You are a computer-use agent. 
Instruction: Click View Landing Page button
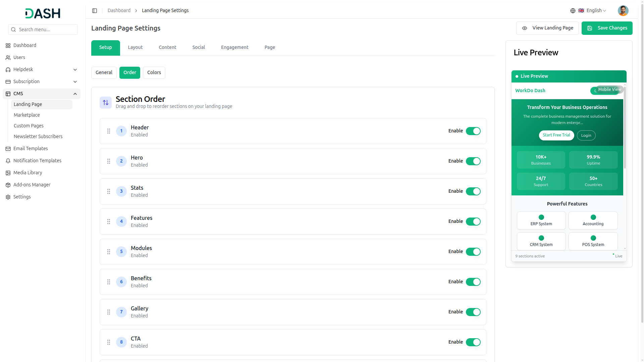547,28
